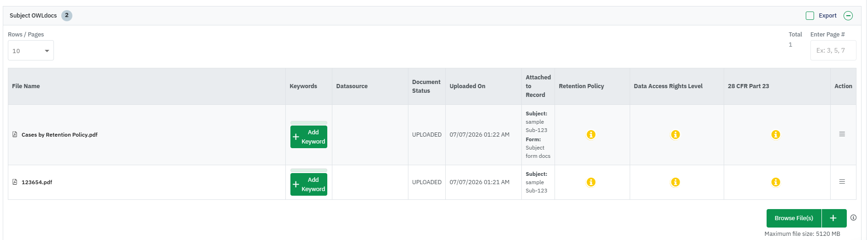This screenshot has height=240, width=868.
Task: Open action menu for Cases by Retention Policy.pdf
Action: pyautogui.click(x=842, y=134)
